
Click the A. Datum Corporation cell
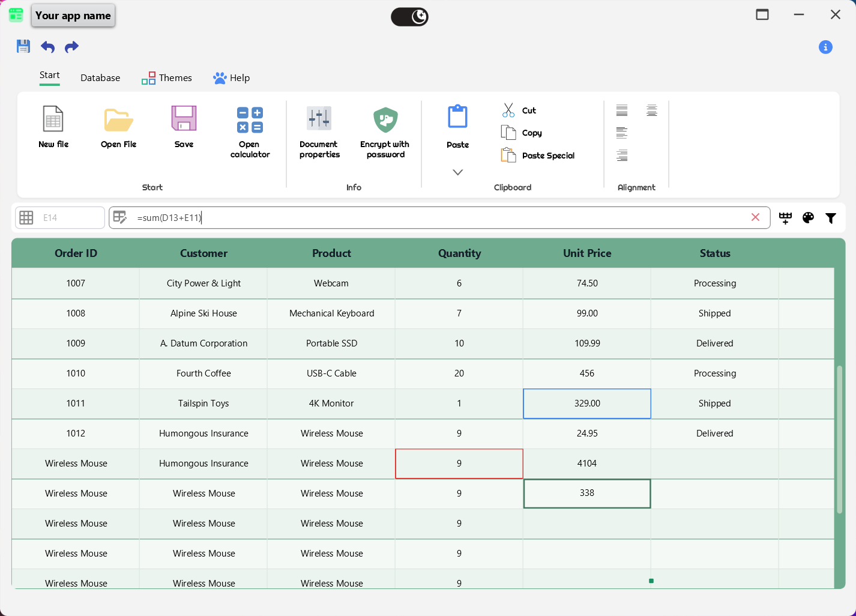tap(203, 343)
